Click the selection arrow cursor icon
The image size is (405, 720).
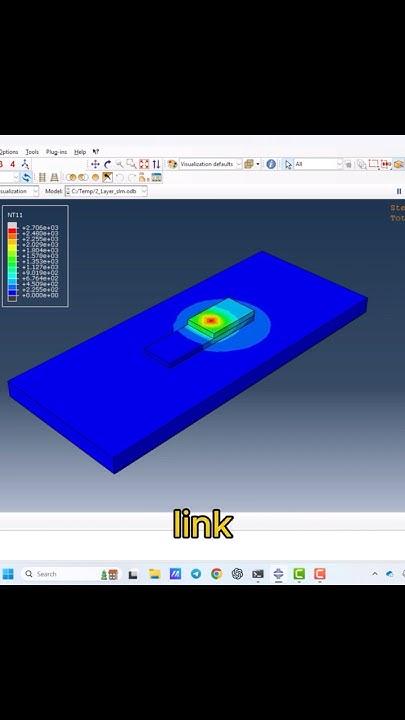click(x=288, y=164)
